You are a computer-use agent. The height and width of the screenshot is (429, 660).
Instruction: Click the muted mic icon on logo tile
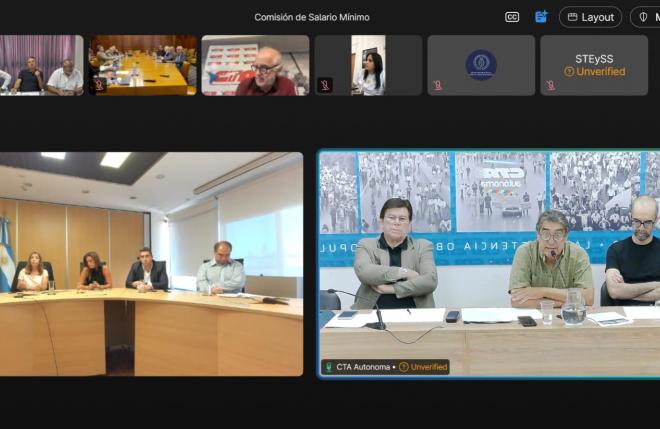(x=438, y=86)
